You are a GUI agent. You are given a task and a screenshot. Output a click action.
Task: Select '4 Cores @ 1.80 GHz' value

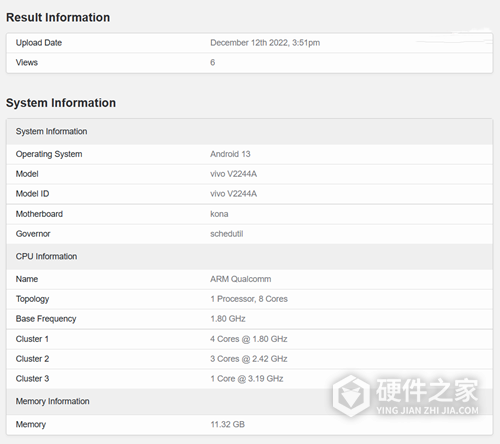click(x=249, y=339)
